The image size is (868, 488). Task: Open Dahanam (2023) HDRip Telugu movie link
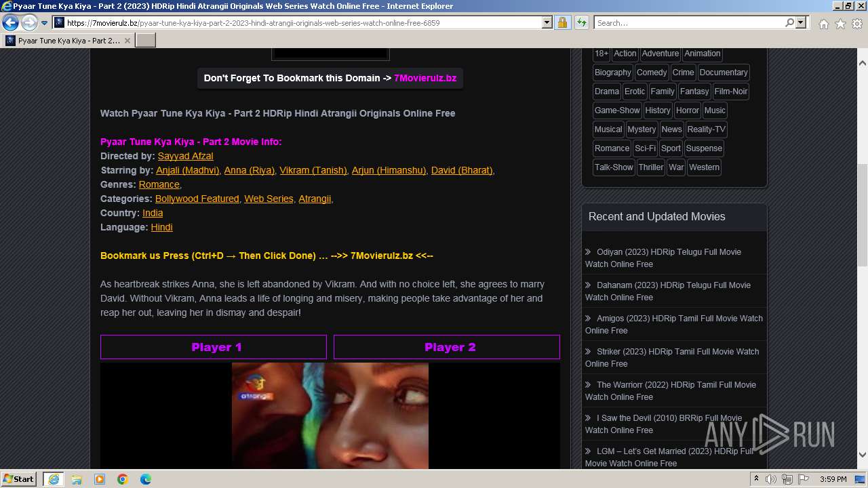coord(668,291)
